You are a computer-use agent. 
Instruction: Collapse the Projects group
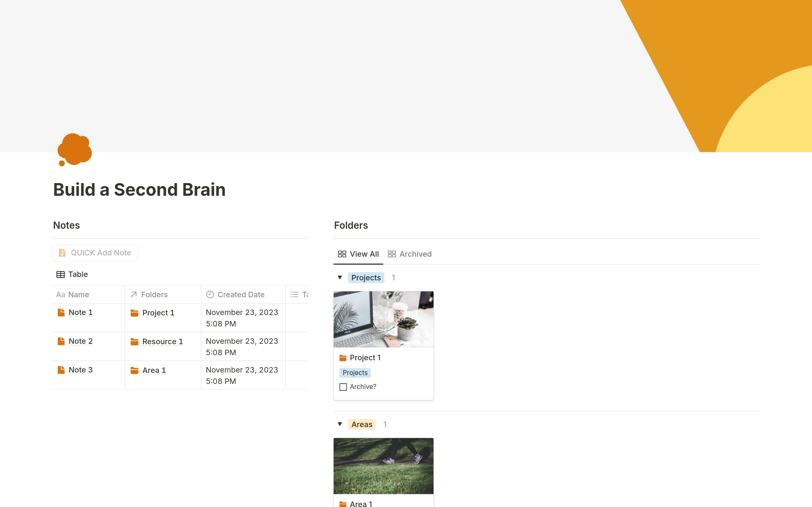(x=340, y=278)
